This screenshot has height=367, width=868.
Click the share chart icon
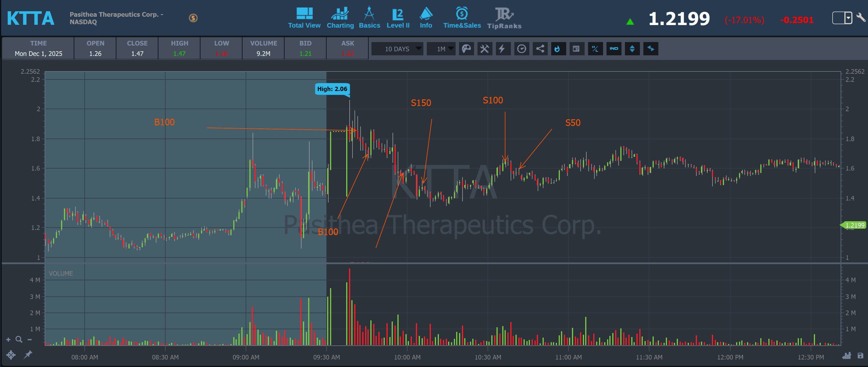click(540, 49)
